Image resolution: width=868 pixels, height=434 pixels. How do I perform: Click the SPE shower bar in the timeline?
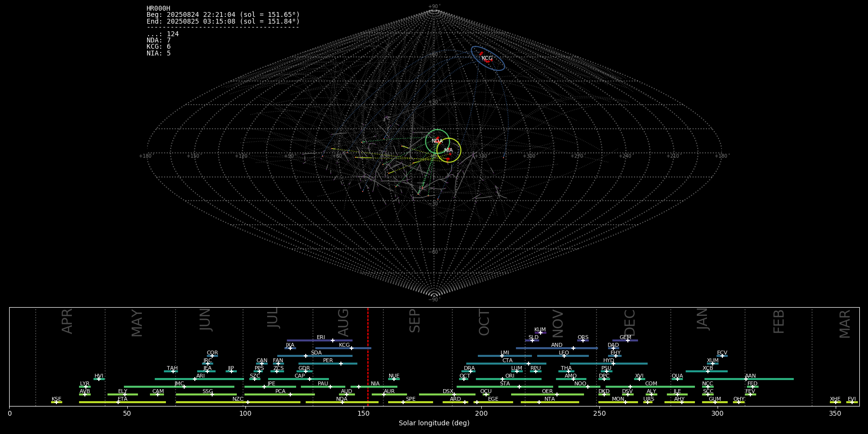411,402
